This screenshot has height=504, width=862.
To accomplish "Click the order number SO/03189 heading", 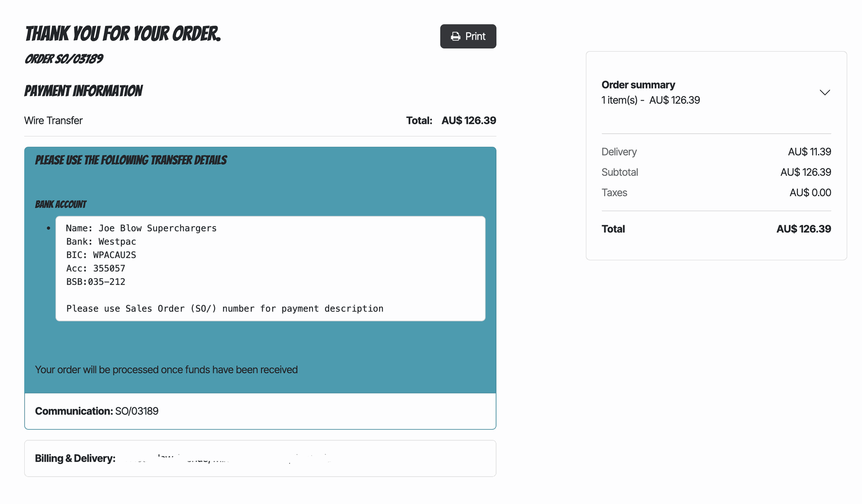I will [x=64, y=59].
